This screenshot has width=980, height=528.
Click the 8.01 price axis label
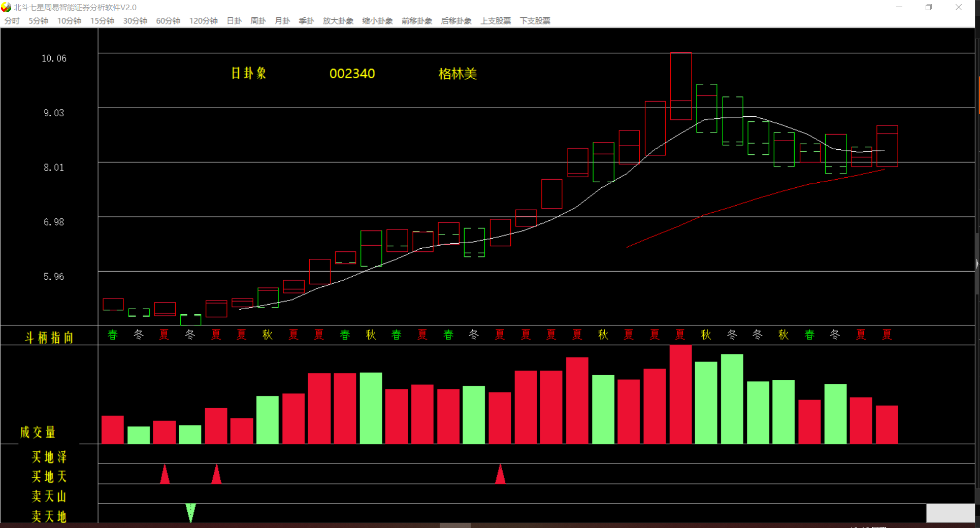pos(54,168)
